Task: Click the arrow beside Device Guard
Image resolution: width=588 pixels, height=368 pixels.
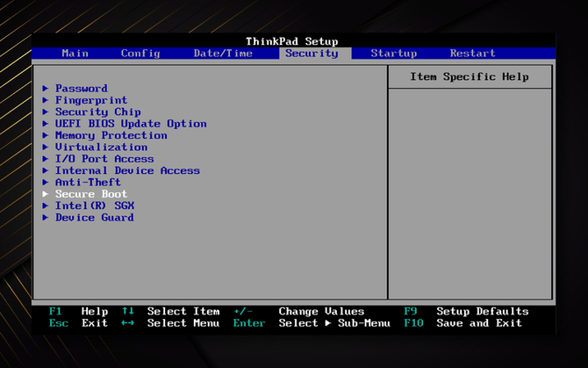Action: tap(46, 217)
